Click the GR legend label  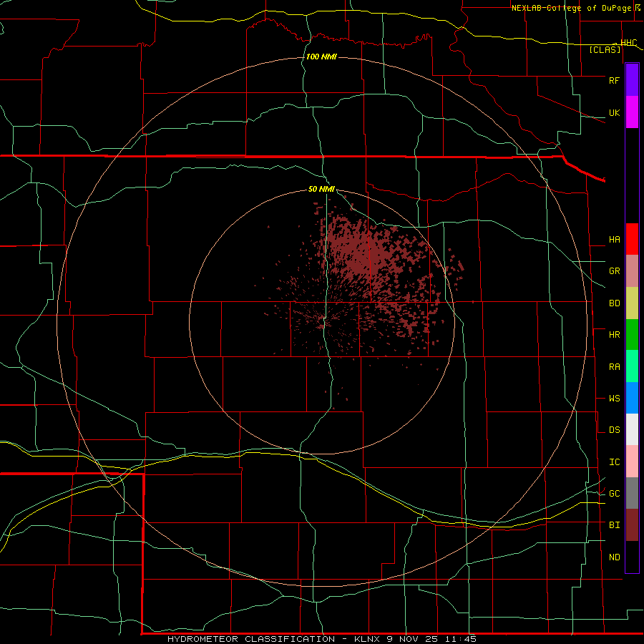point(614,271)
